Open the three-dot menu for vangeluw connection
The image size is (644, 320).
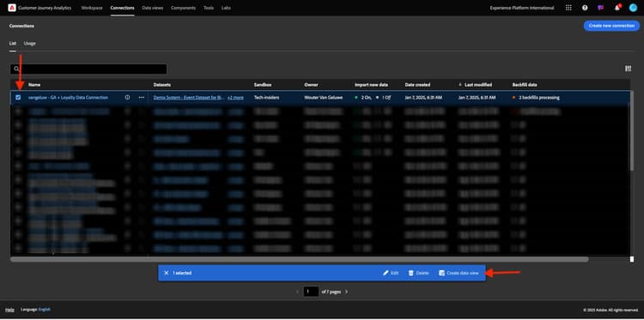(142, 98)
